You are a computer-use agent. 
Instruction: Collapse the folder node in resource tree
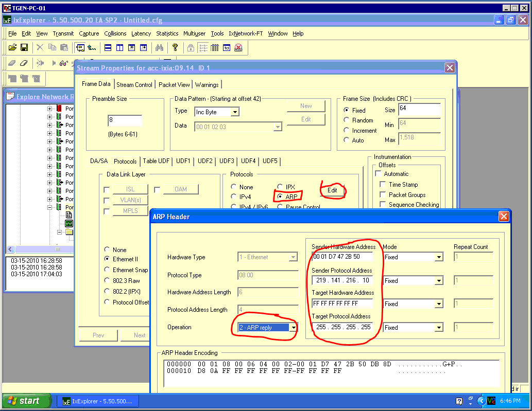tap(59, 232)
